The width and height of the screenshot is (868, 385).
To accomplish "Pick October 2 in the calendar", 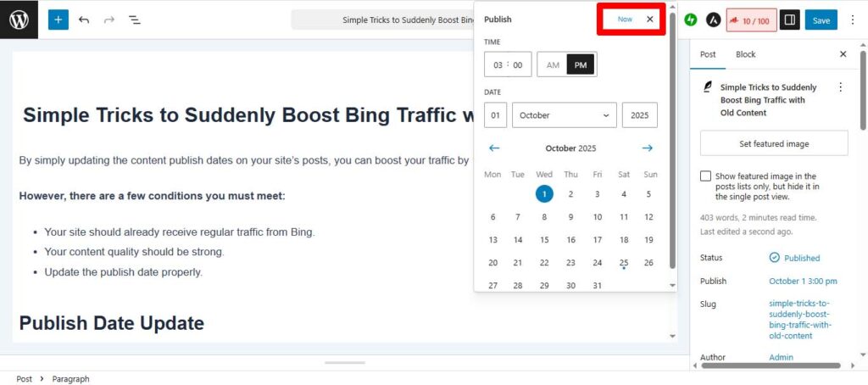I will (570, 194).
